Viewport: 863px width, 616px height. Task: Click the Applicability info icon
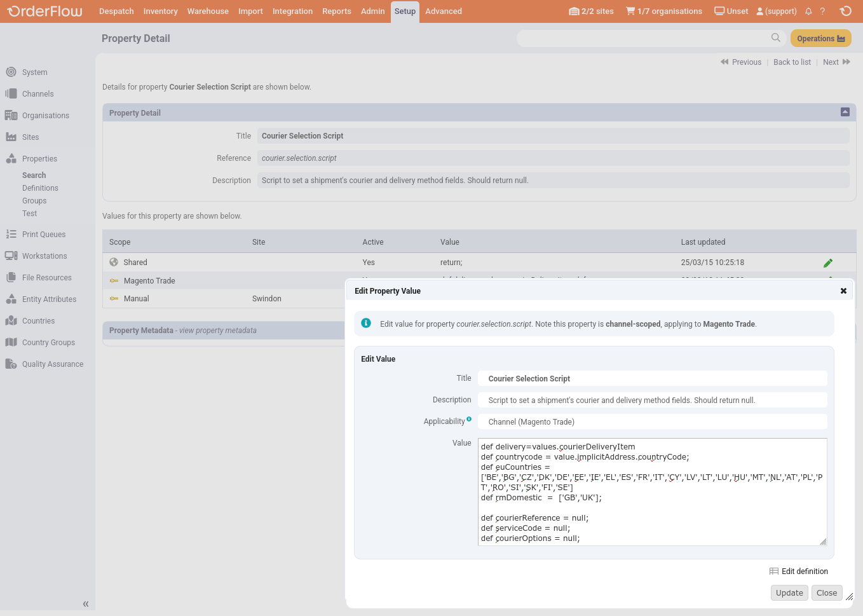pyautogui.click(x=469, y=419)
